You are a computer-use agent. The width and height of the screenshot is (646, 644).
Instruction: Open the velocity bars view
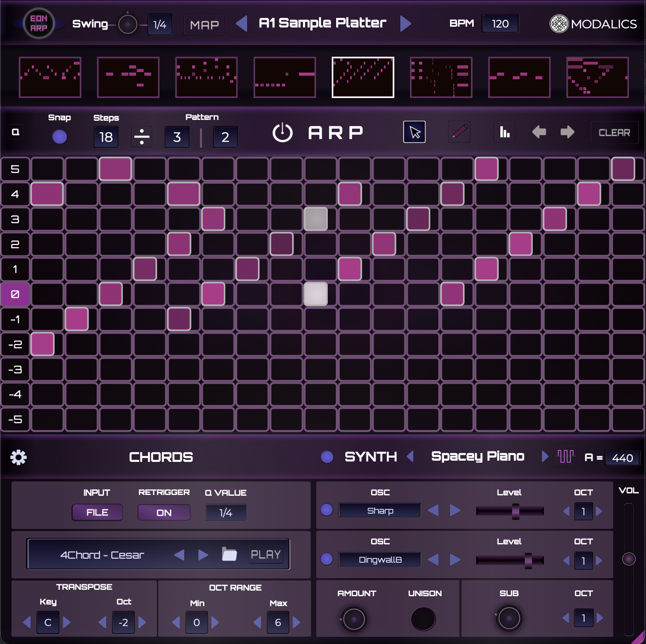(x=504, y=132)
